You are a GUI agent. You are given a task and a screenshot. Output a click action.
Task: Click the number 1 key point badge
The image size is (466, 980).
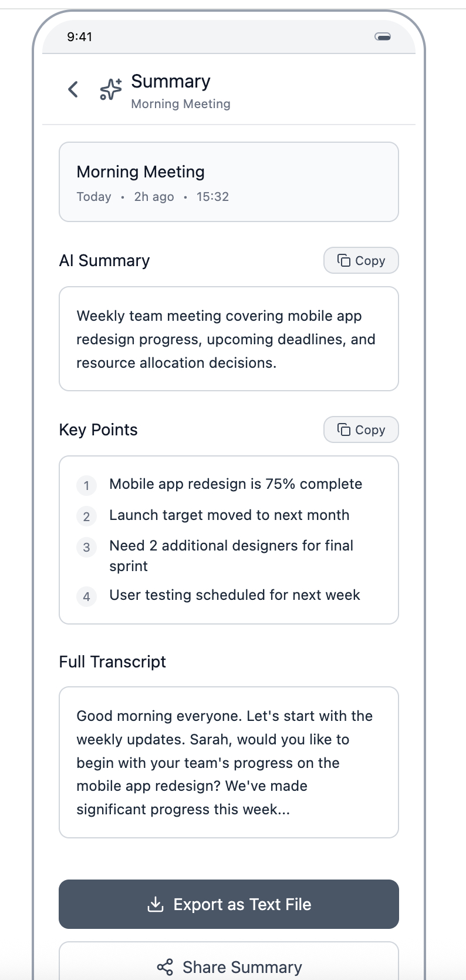[x=86, y=485]
